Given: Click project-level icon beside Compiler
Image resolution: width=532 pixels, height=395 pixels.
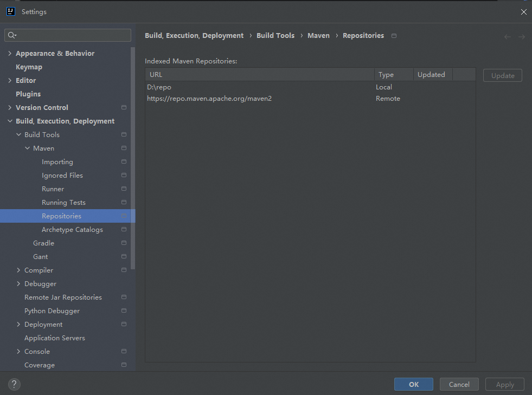Looking at the screenshot, I should pyautogui.click(x=124, y=270).
